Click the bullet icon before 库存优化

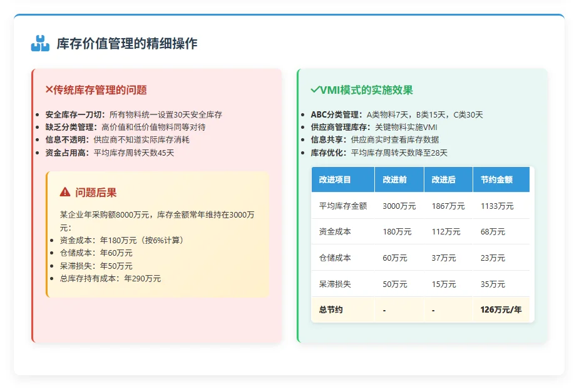click(x=304, y=153)
